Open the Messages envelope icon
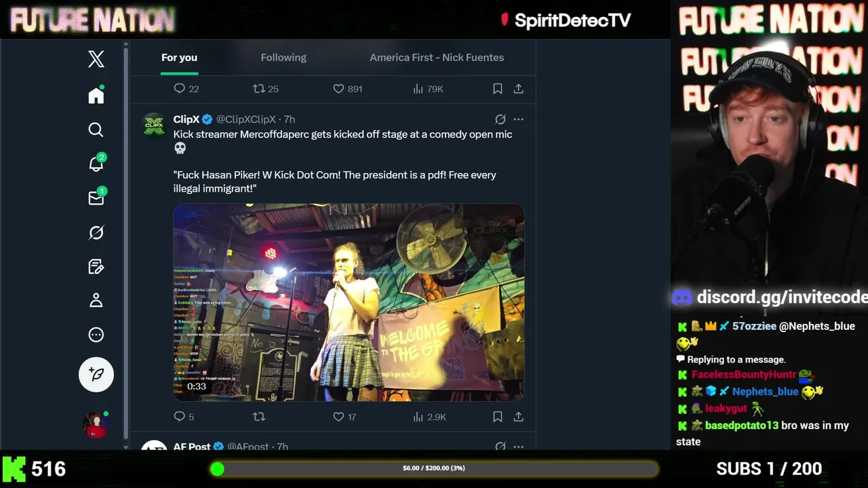 (96, 197)
